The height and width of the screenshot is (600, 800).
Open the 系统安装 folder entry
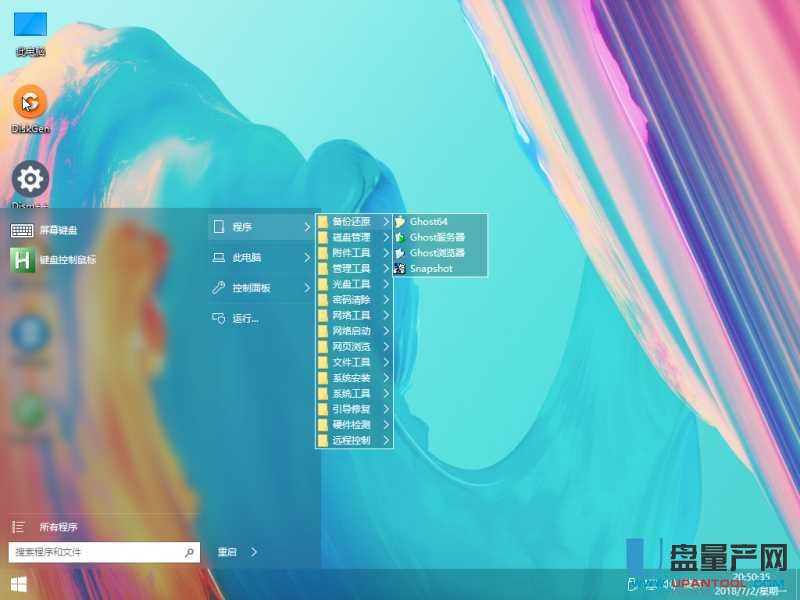[351, 378]
